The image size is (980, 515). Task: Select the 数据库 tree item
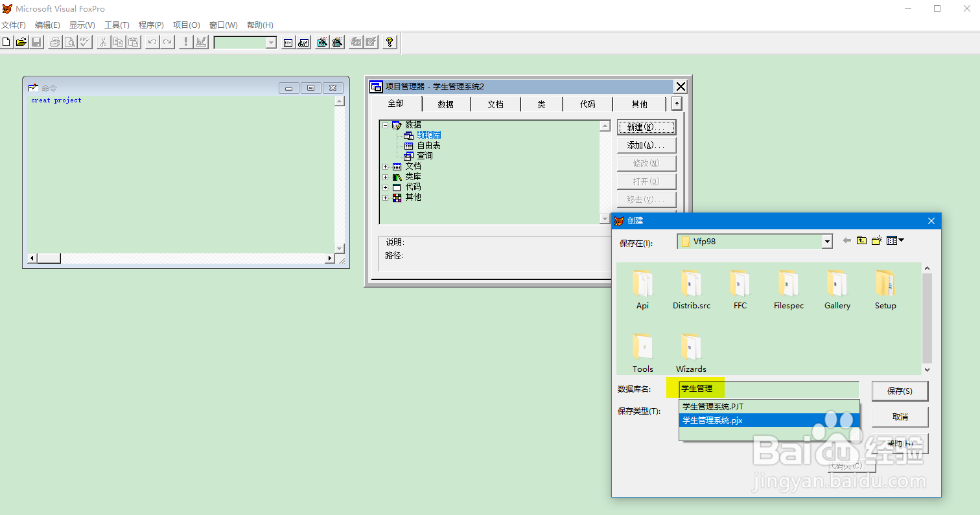(x=428, y=135)
